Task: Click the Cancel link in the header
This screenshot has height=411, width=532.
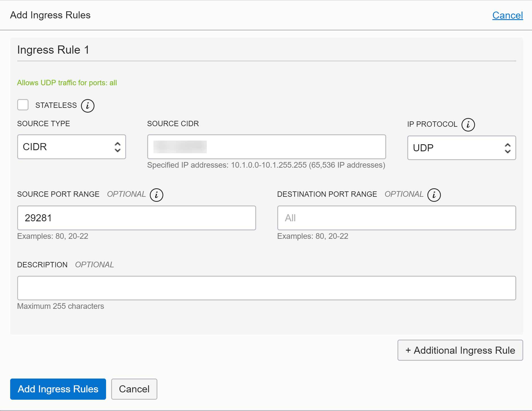Action: pyautogui.click(x=507, y=15)
